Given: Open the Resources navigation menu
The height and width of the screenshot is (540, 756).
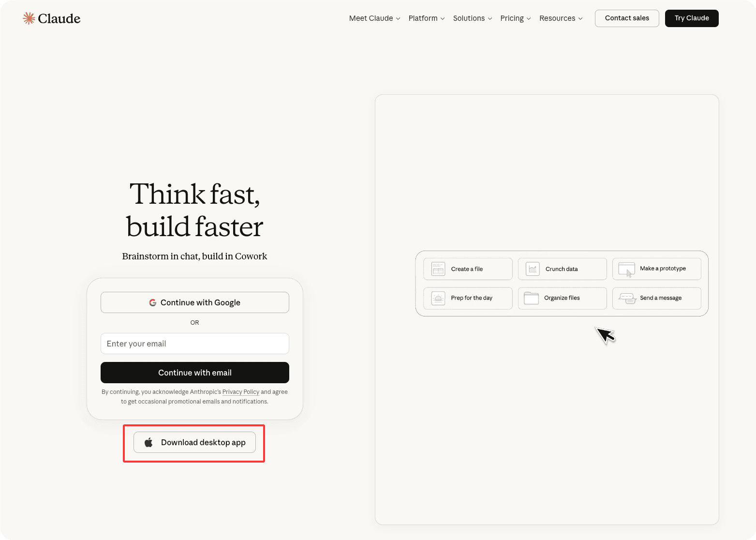Looking at the screenshot, I should coord(561,18).
